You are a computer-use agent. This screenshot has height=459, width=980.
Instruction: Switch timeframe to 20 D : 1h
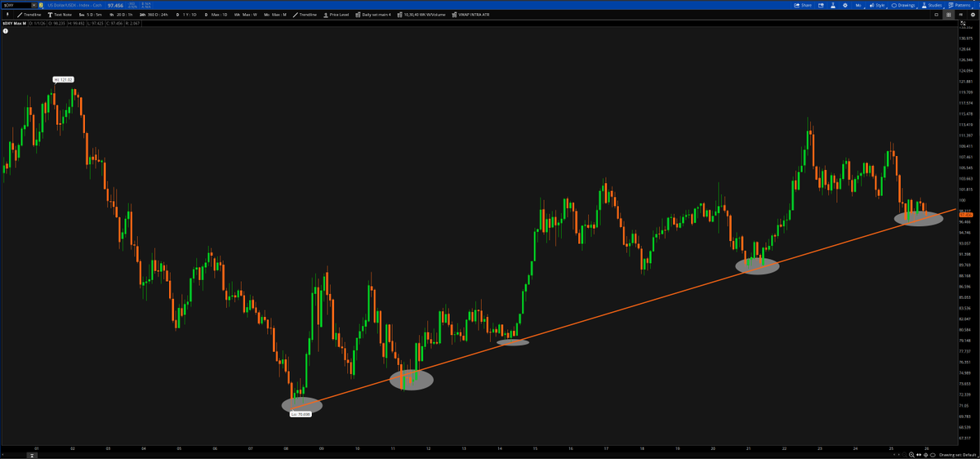[121, 15]
